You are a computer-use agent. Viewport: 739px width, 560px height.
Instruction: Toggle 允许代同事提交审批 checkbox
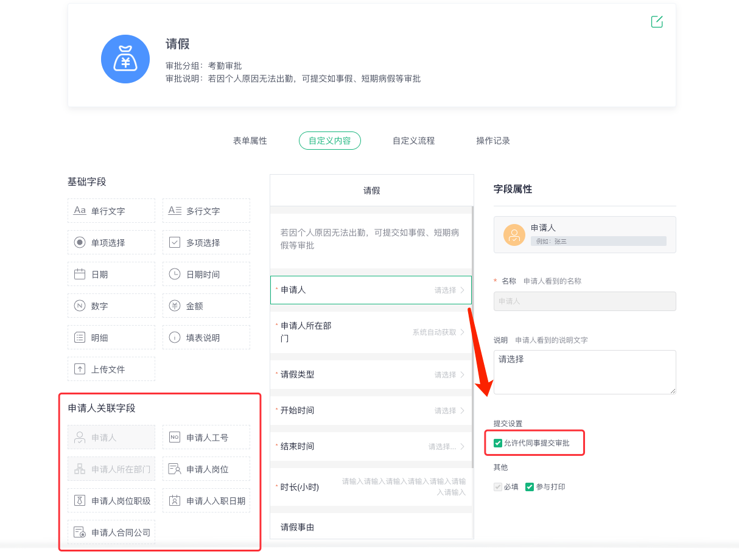pyautogui.click(x=498, y=443)
